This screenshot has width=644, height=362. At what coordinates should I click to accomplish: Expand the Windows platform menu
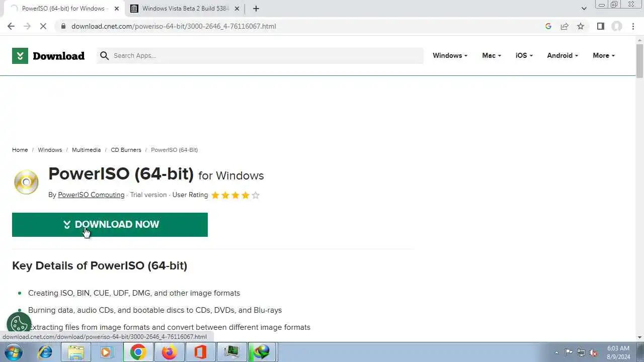450,55
